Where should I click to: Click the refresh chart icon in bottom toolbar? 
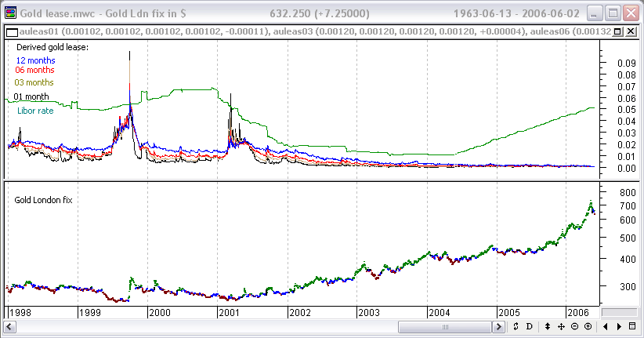tap(516, 326)
